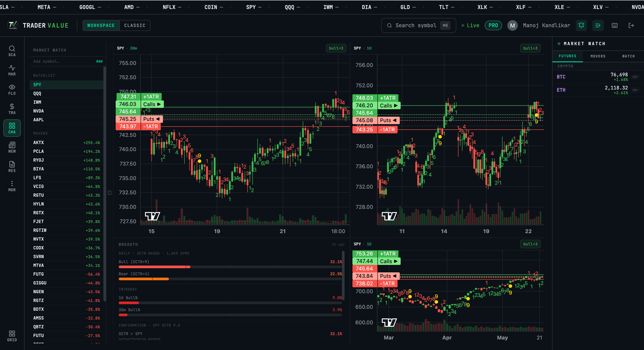Viewport: 644px width, 350px height.
Task: Open GIGGU mover row
Action: [67, 283]
